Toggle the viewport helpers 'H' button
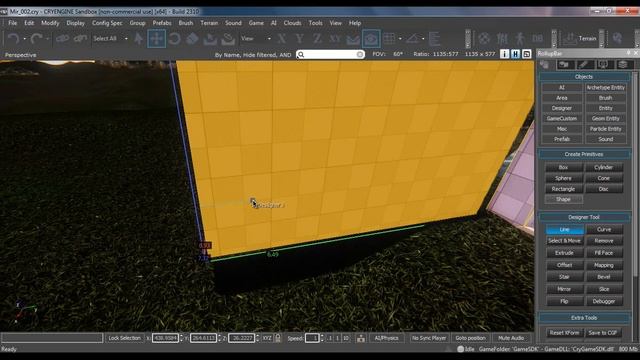The width and height of the screenshot is (640, 360). (x=516, y=54)
